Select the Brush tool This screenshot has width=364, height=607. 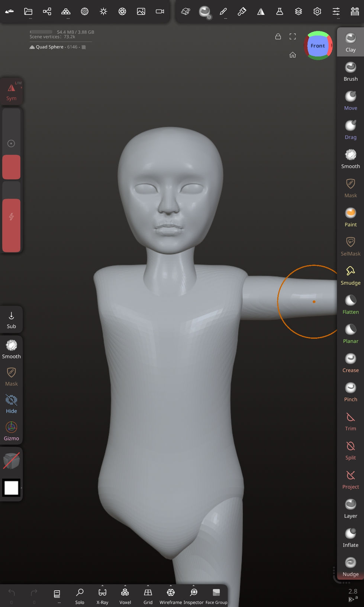click(350, 71)
